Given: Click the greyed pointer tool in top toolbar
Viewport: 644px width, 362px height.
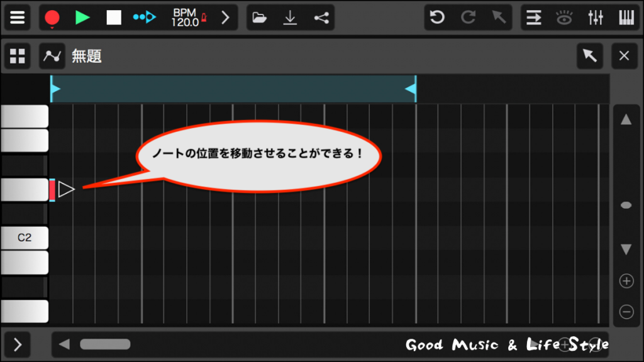Looking at the screenshot, I should [x=499, y=18].
